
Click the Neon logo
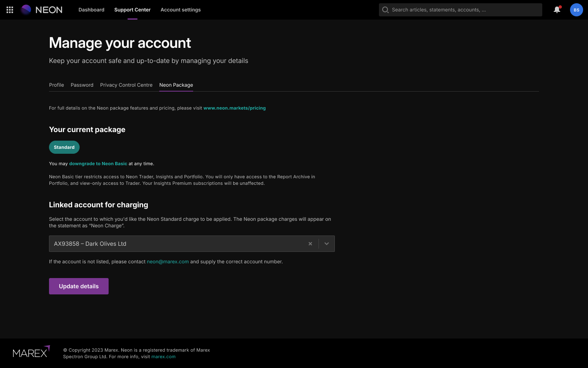click(42, 10)
